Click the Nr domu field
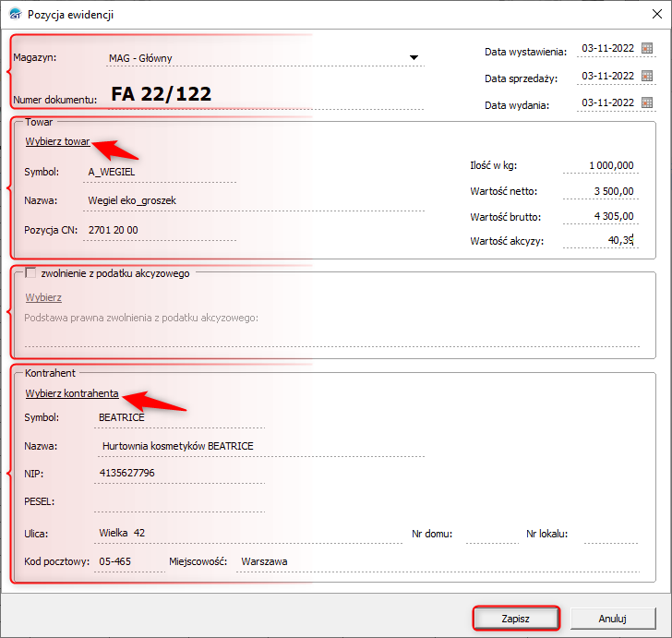Viewport: 672px width, 638px height. tap(492, 535)
